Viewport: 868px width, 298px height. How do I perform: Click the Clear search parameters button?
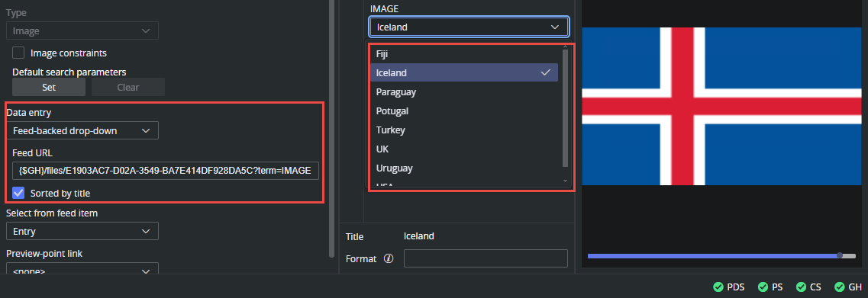(x=128, y=87)
